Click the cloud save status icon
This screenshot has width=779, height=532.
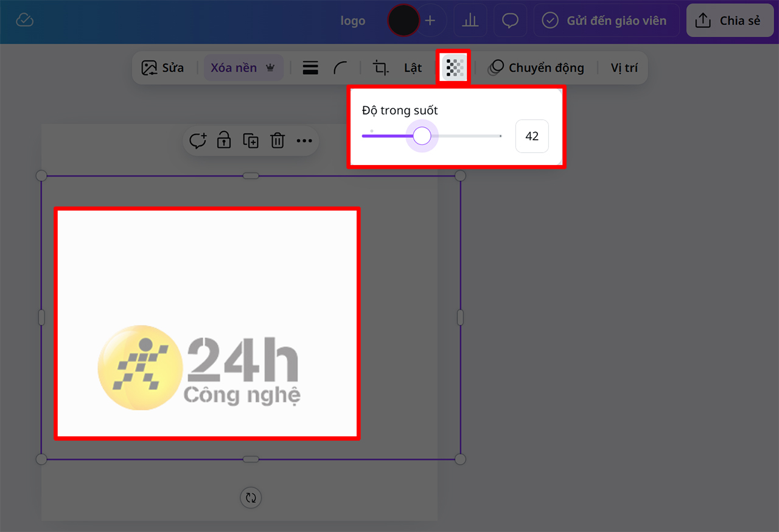[24, 21]
